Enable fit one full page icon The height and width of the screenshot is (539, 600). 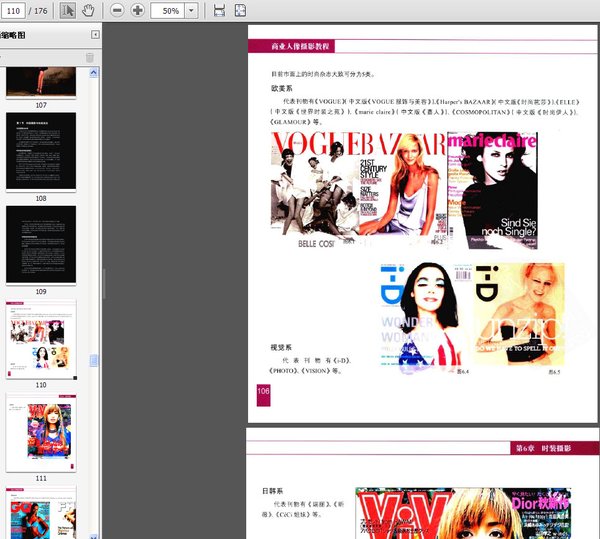(x=240, y=10)
